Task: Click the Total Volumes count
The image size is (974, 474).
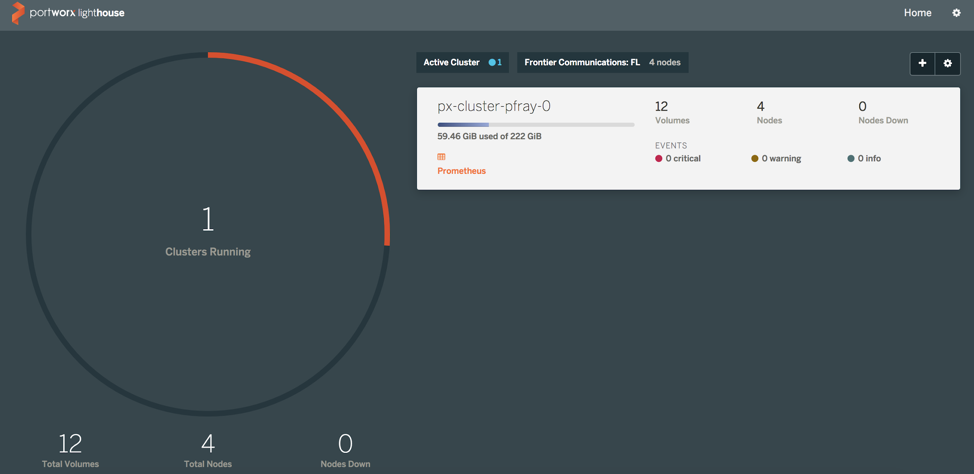Action: [x=70, y=444]
